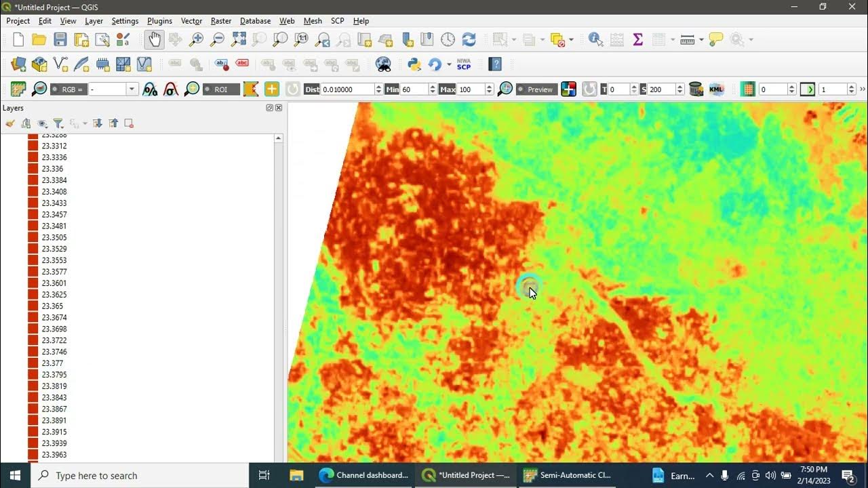
Task: Click the New Shapefile Layer icon
Action: pos(60,64)
